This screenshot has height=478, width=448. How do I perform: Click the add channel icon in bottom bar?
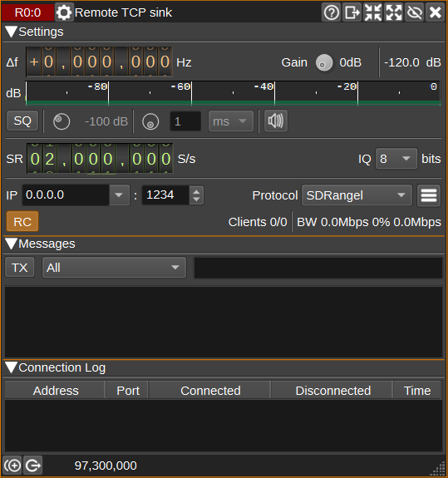point(12,466)
